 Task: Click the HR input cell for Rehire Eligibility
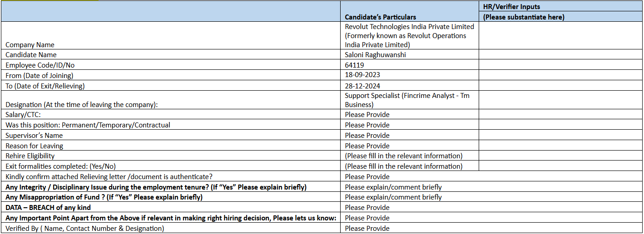click(560, 156)
